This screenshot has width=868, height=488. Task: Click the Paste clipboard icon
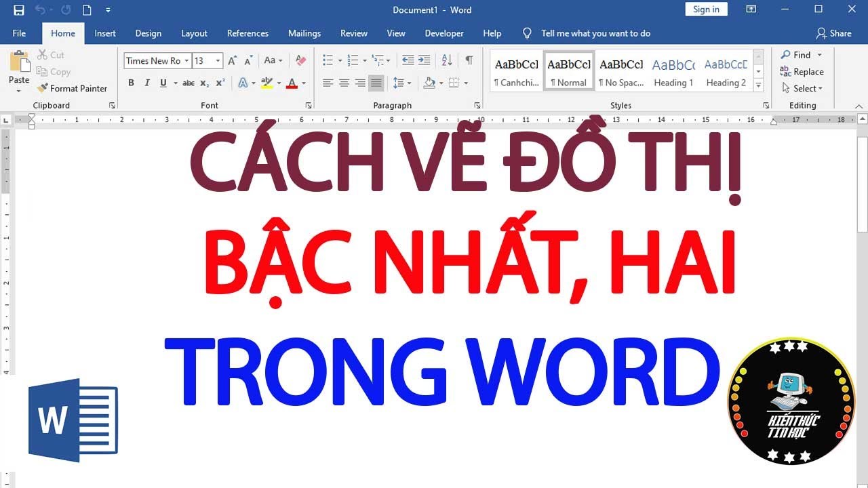(x=19, y=61)
